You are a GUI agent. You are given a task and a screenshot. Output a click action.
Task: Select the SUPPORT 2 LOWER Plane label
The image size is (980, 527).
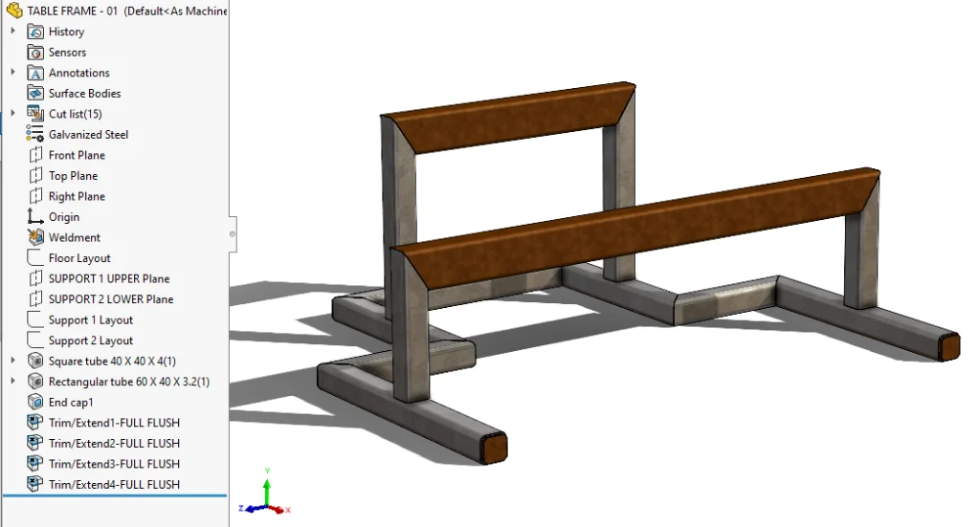(111, 299)
